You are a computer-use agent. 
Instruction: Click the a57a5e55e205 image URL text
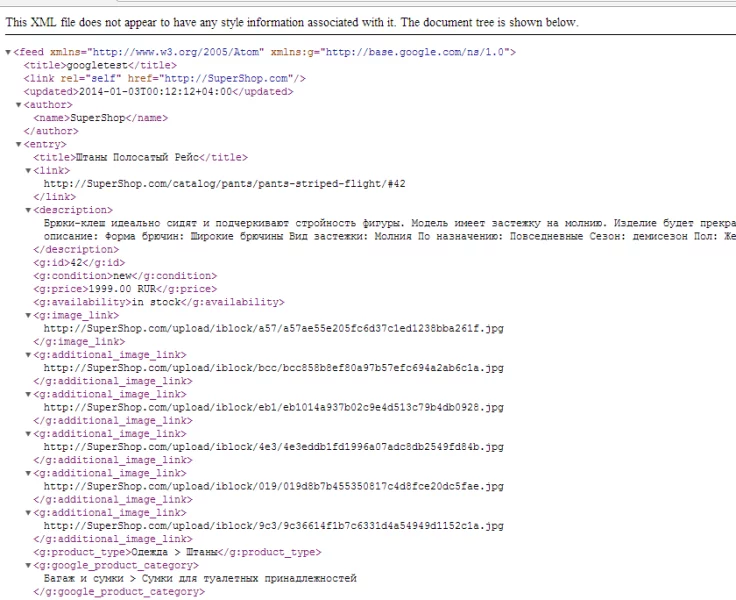point(273,328)
